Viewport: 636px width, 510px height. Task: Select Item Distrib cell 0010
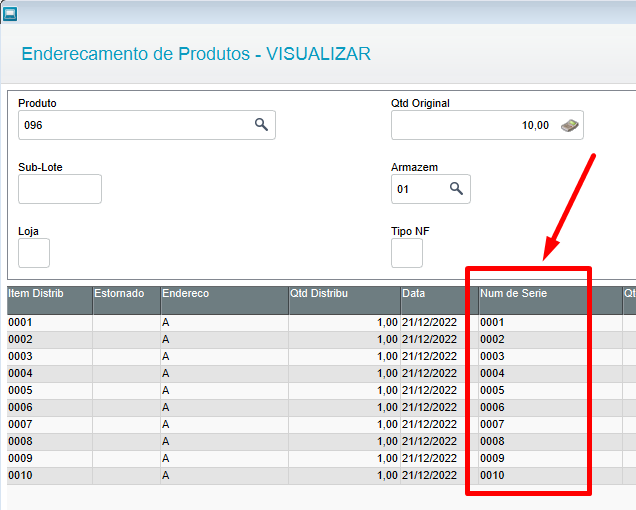click(50, 476)
